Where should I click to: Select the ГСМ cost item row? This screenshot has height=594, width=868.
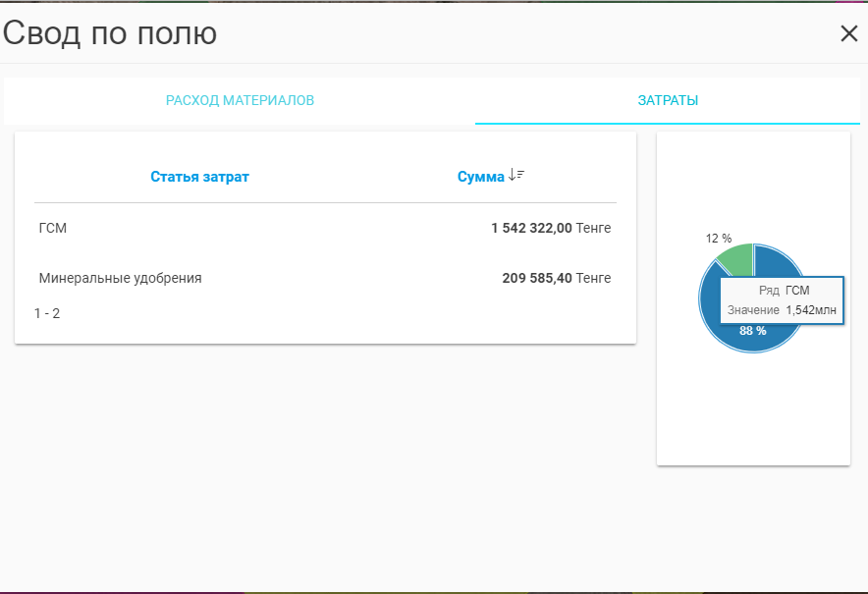click(x=53, y=228)
